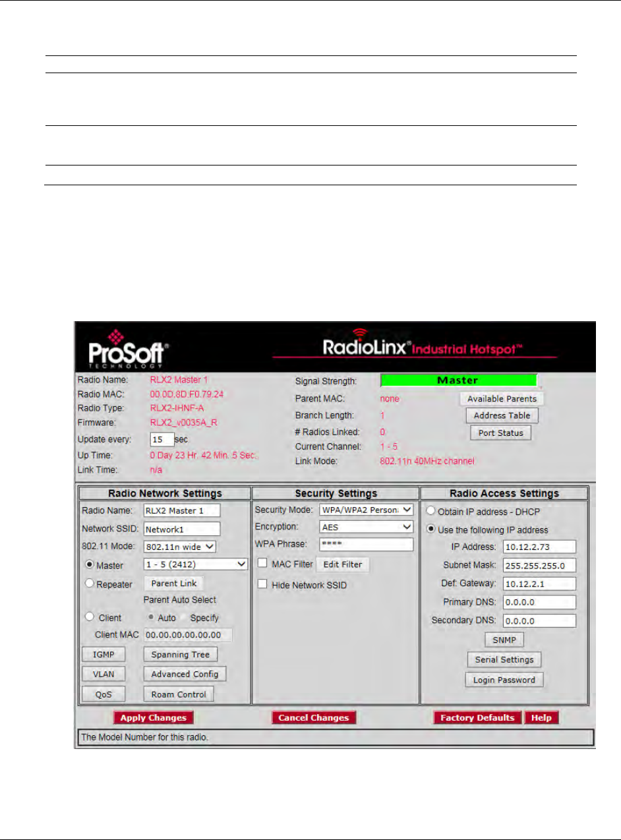Click the Radio Name input field
621x840 pixels.
tap(182, 510)
